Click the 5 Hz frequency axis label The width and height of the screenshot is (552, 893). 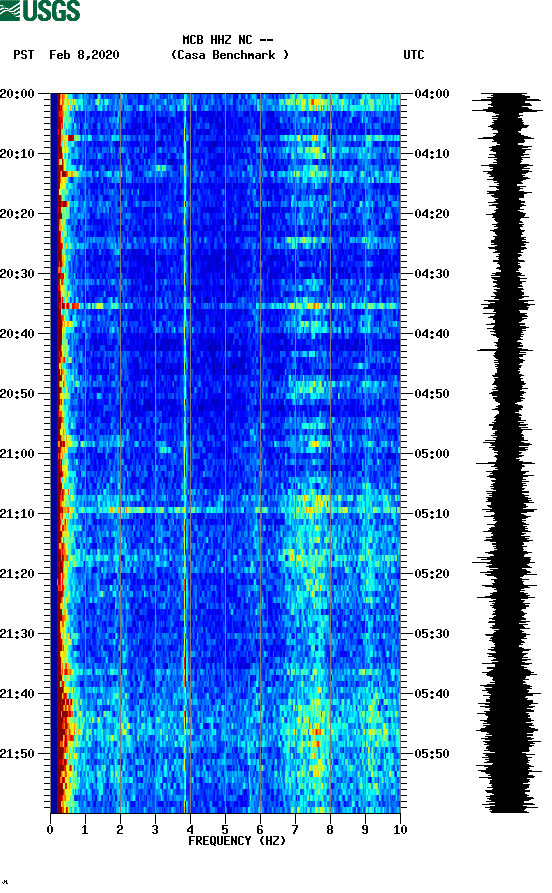click(x=225, y=830)
